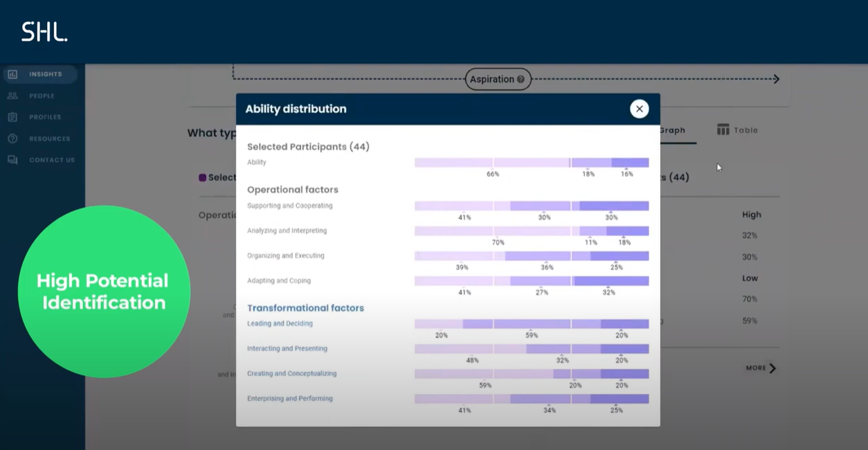
Task: Expand the MORE chevron at bottom right
Action: (x=773, y=368)
